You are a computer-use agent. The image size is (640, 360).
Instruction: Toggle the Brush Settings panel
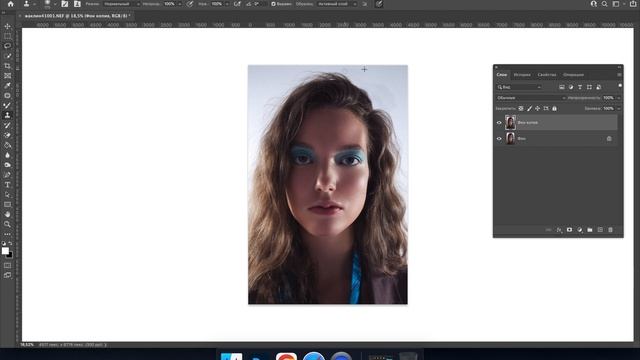[64, 4]
